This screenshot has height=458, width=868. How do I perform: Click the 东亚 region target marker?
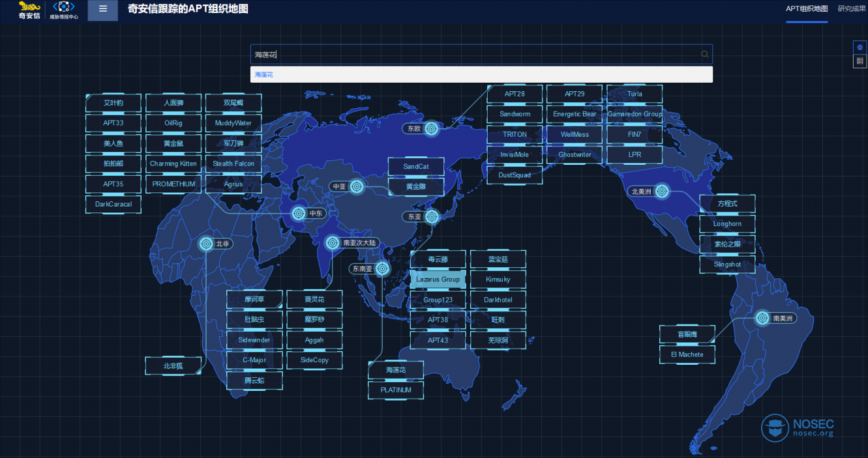coord(432,217)
